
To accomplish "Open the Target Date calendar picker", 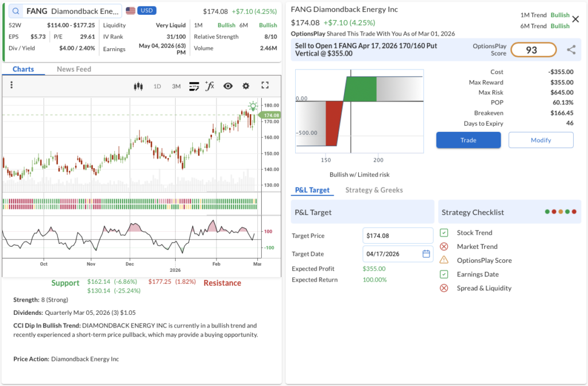I will 426,254.
